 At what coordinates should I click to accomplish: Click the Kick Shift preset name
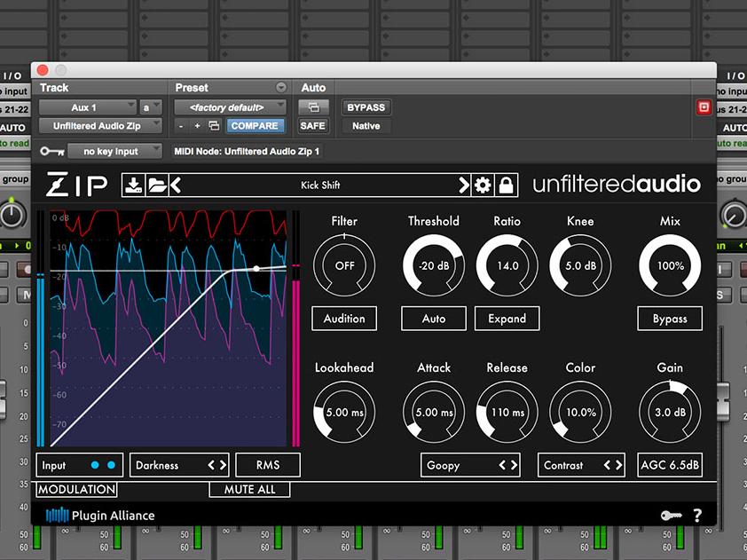pyautogui.click(x=319, y=185)
